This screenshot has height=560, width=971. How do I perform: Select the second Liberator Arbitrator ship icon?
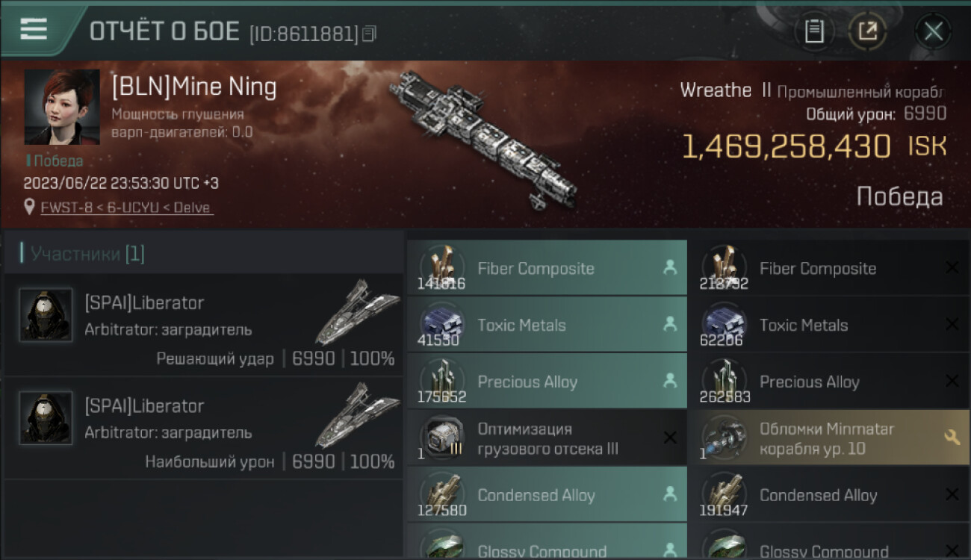pos(357,415)
